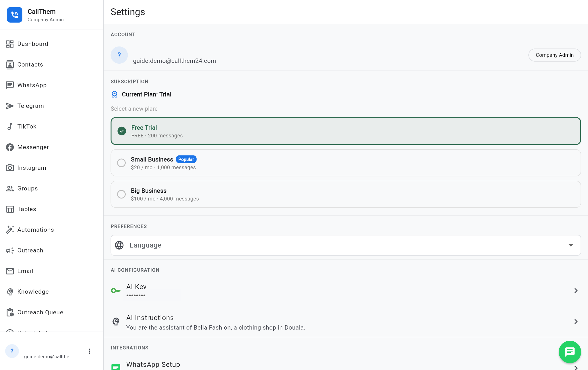Select the Big Business plan radio

121,194
